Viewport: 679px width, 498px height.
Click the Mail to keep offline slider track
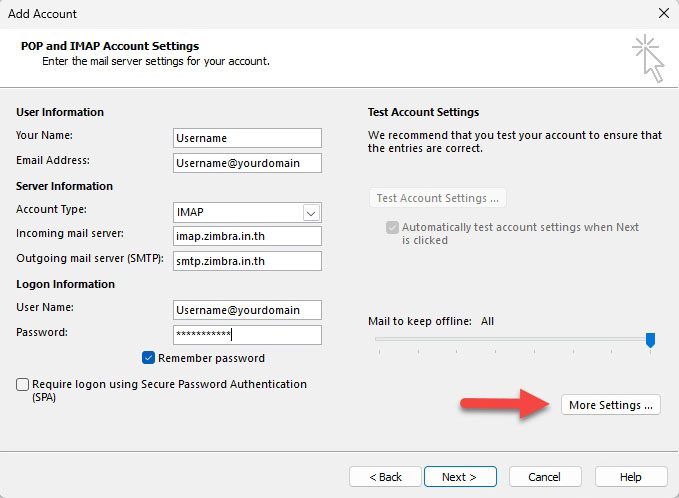tap(510, 340)
